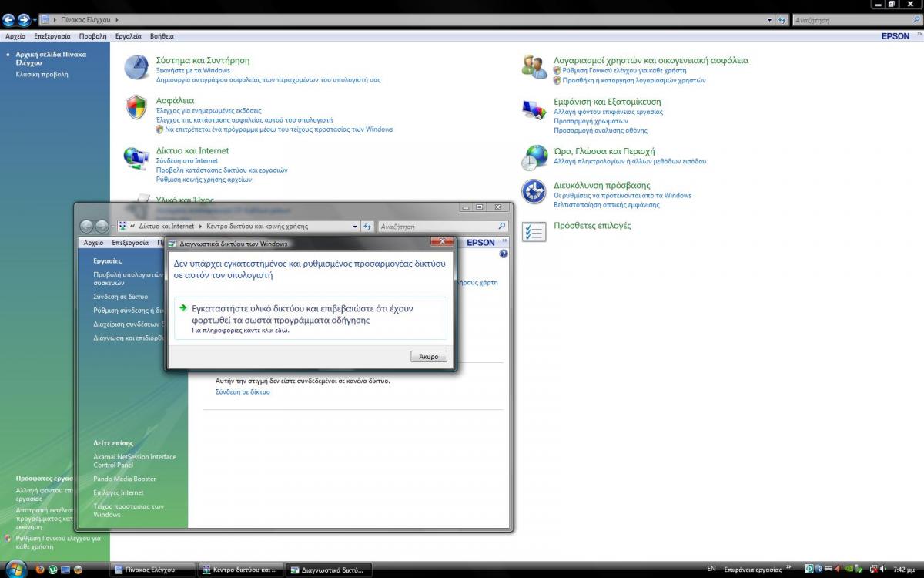Open Προσαρμογή χρωμάτων link
924x578 pixels.
click(591, 121)
